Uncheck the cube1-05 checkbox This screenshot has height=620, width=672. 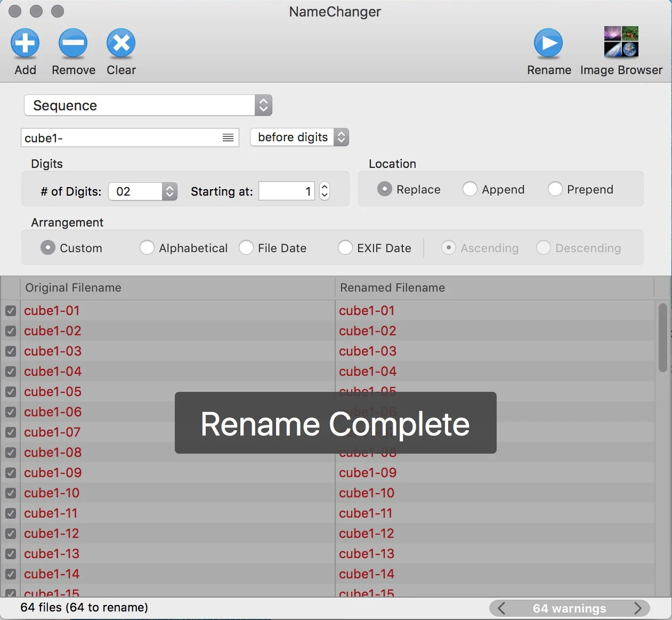tap(11, 392)
